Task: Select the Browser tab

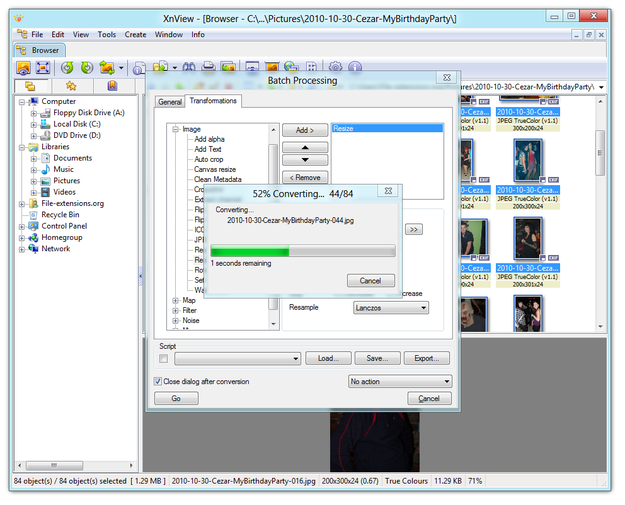Action: [39, 51]
